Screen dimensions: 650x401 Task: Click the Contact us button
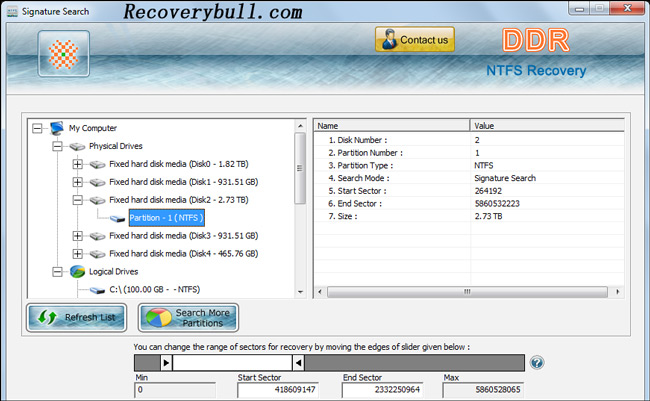click(415, 39)
